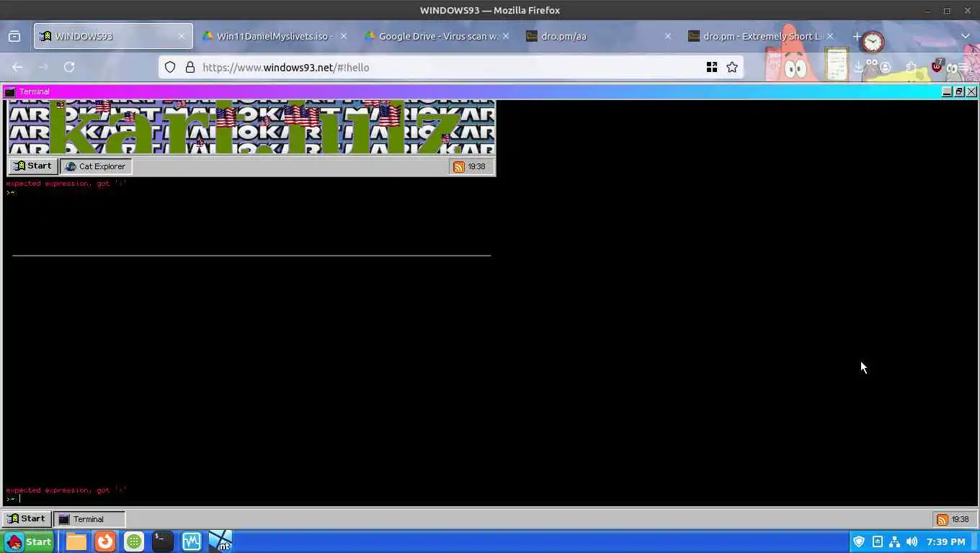The height and width of the screenshot is (553, 980).
Task: Click the RSS icon in the nested taskbar tray
Action: click(459, 166)
